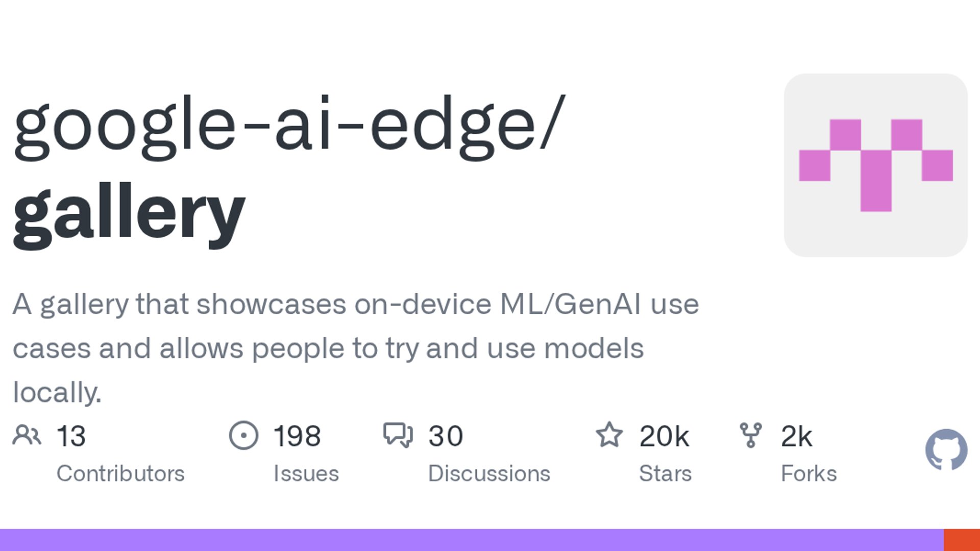Screen dimensions: 980x551
Task: Click the orange language bar segment
Action: 962,540
